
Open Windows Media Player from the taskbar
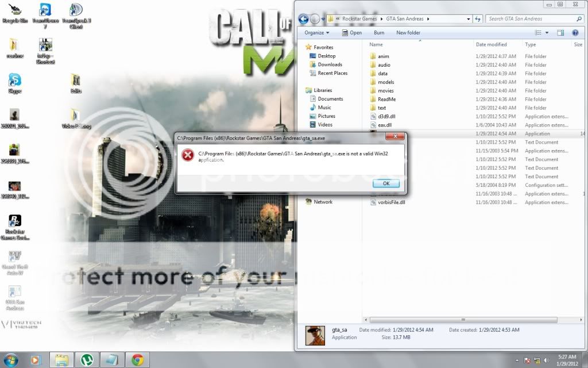click(x=36, y=360)
